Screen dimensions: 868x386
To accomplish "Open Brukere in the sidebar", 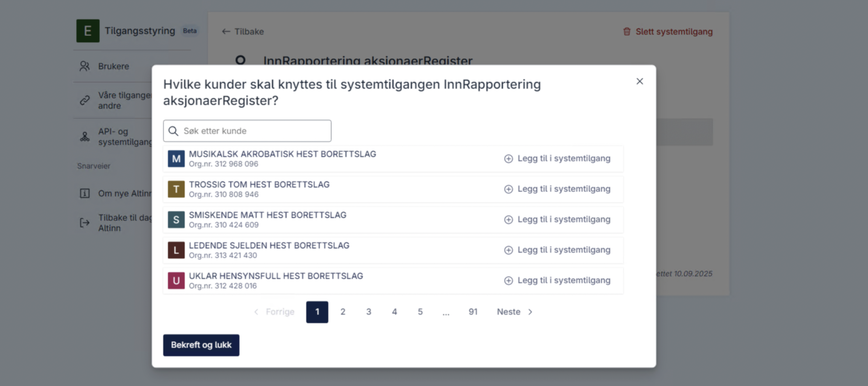I will (113, 66).
